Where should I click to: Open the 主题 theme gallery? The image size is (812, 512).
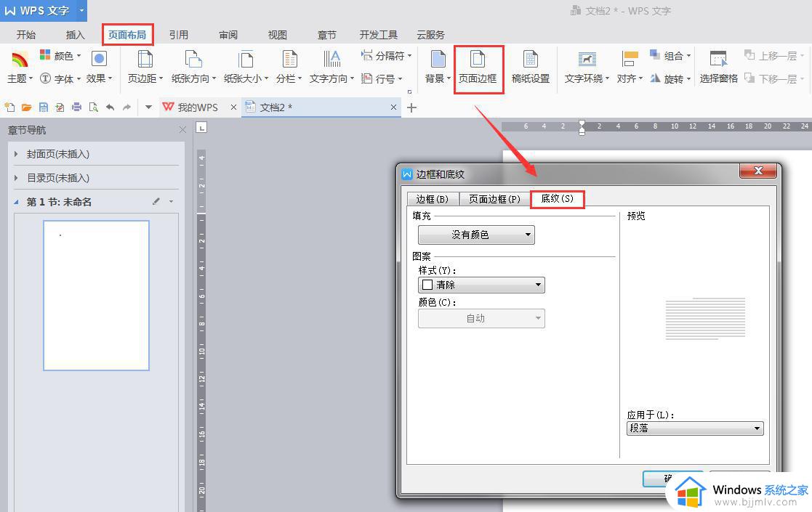[x=20, y=68]
